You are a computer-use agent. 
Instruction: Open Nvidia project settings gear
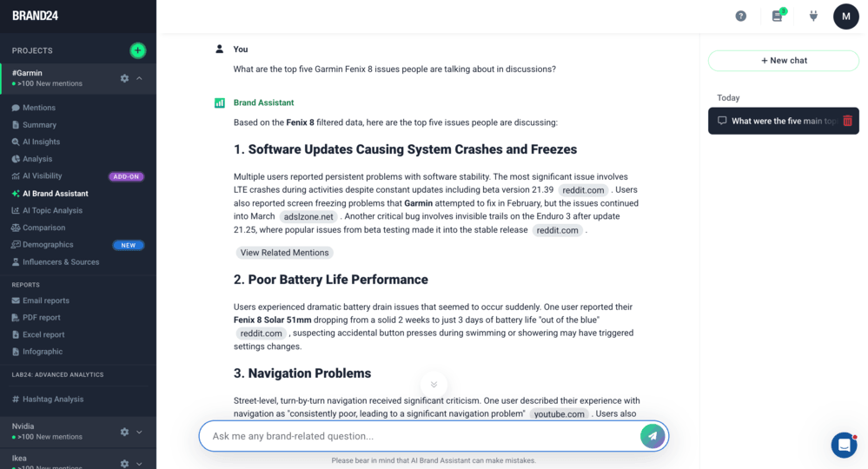(124, 432)
